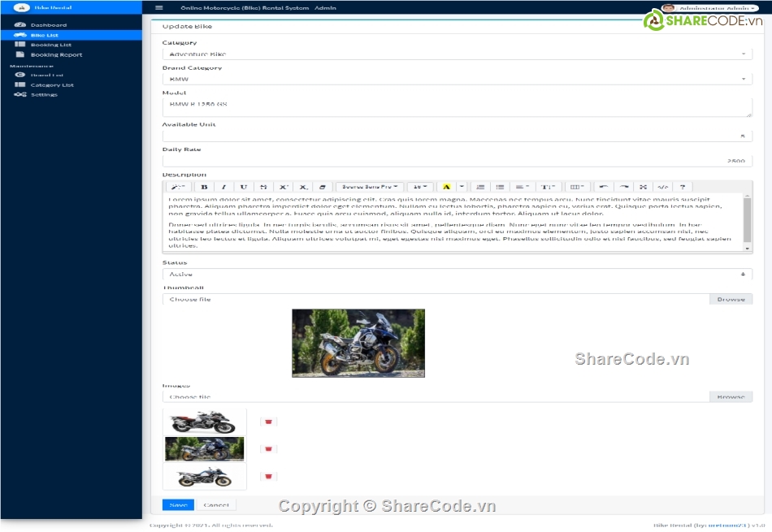Toggle superscript formatting in editor
Viewport: 772px width, 532px height.
284,187
